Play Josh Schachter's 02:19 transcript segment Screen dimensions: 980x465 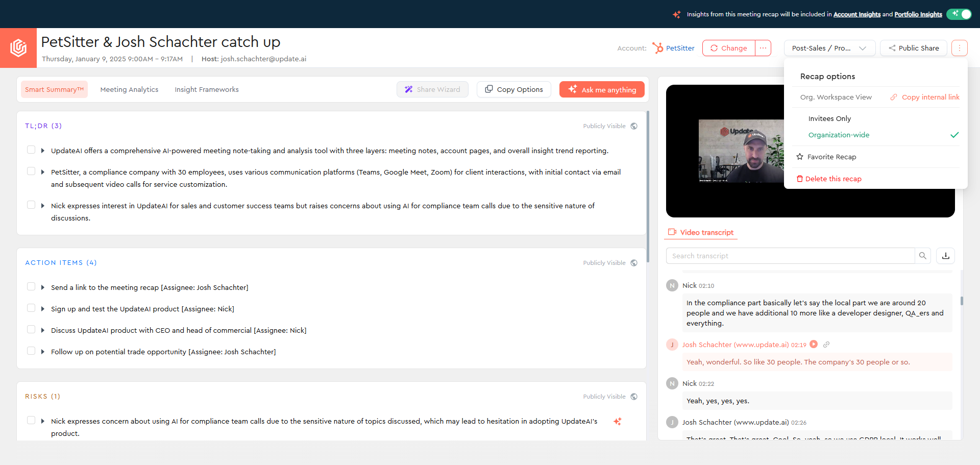[x=814, y=344]
